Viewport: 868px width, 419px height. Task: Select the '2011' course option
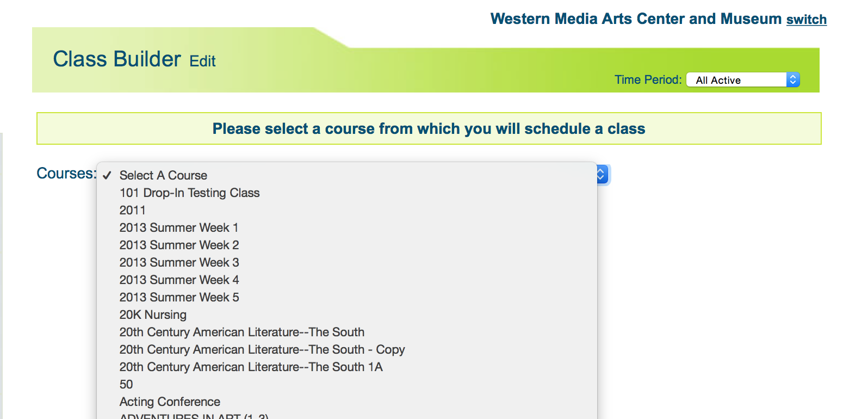click(x=133, y=210)
